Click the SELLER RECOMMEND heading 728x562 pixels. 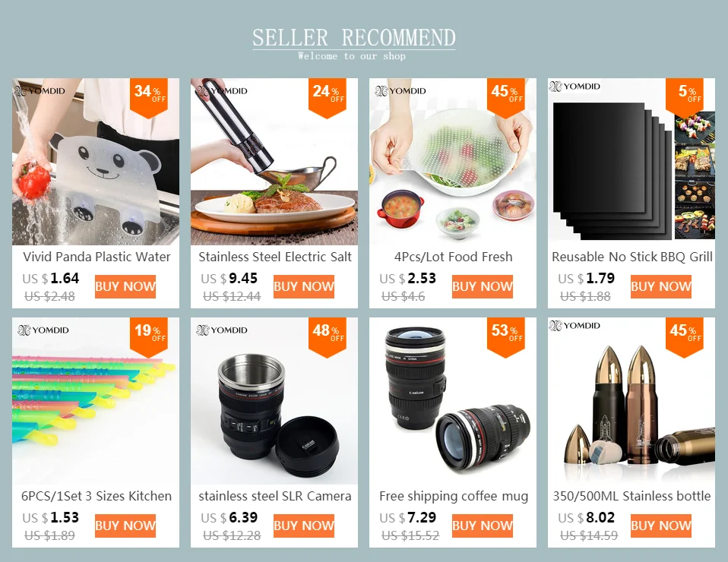[354, 38]
